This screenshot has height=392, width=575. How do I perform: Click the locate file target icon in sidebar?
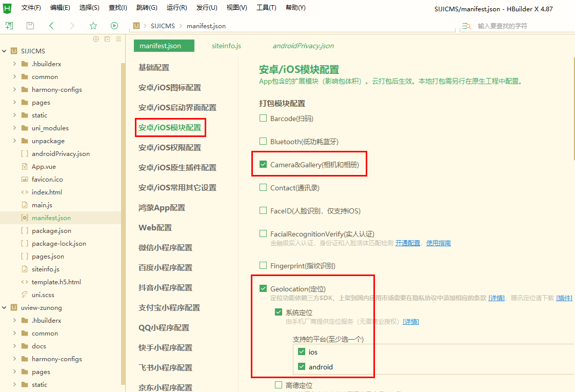pyautogui.click(x=96, y=39)
